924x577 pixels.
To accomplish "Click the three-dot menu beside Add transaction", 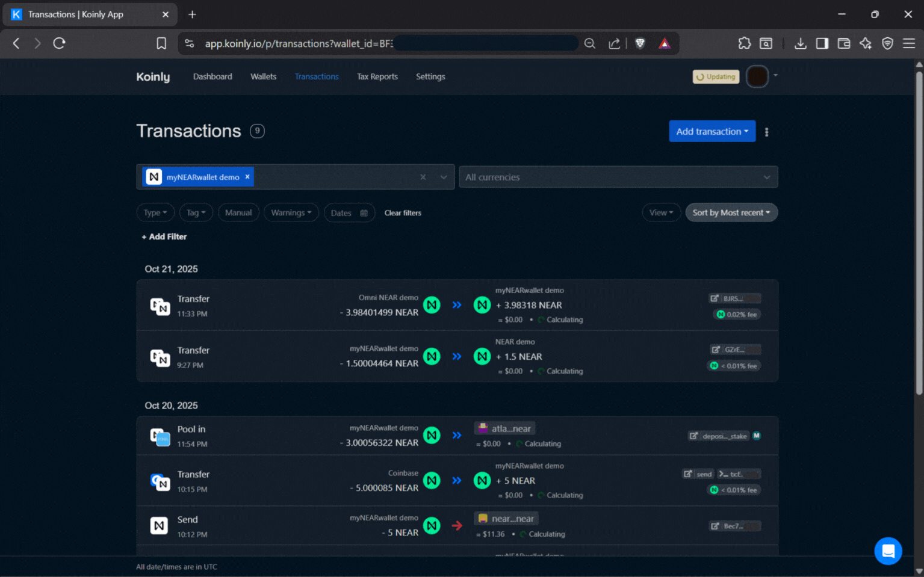I will pyautogui.click(x=767, y=131).
